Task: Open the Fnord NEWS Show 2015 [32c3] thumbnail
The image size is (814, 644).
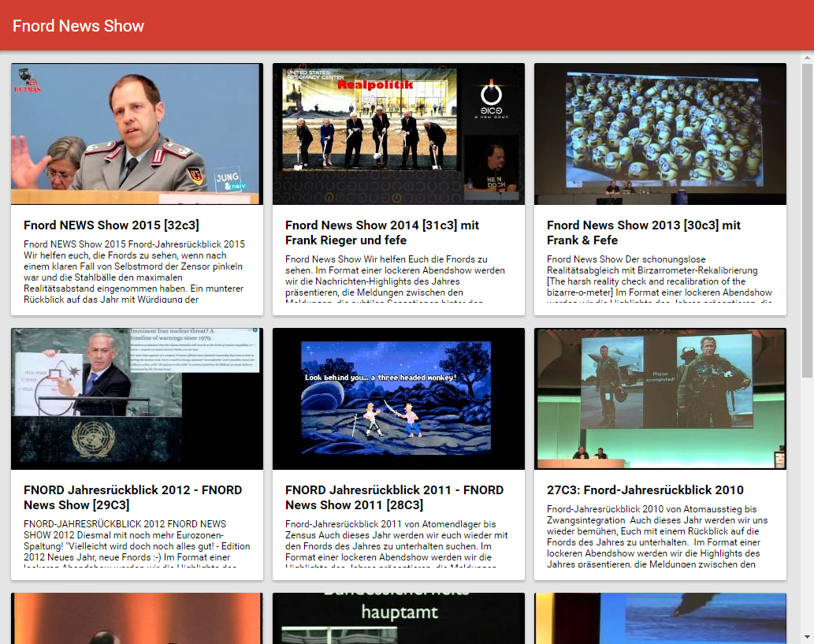Action: click(x=137, y=134)
